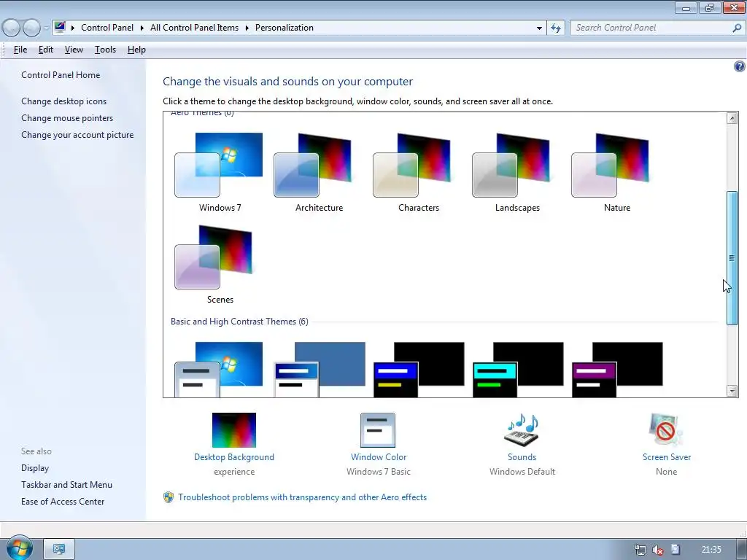747x560 pixels.
Task: Click the search magnifier icon
Action: [x=737, y=28]
